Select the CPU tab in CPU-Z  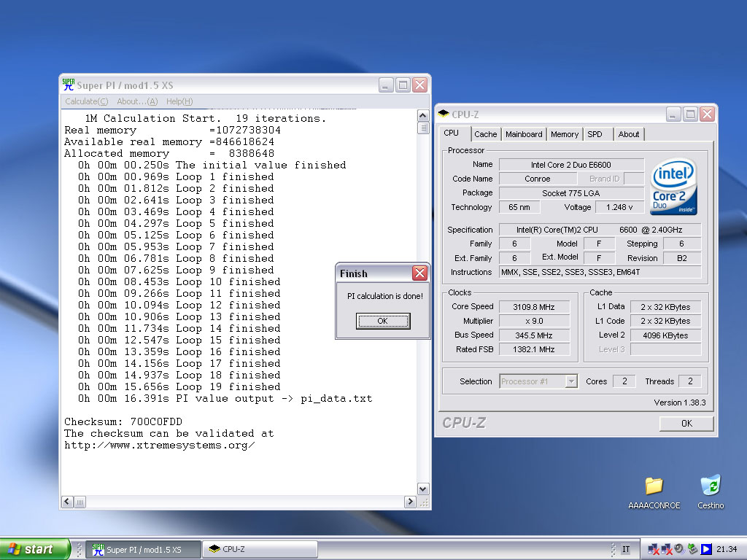click(451, 133)
